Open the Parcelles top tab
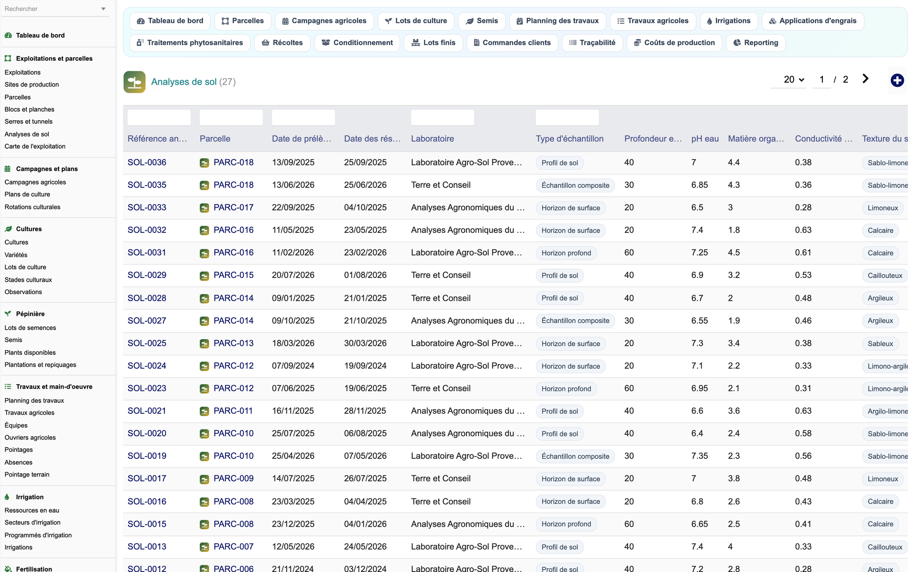Screen dimensions: 924x572 [243, 21]
